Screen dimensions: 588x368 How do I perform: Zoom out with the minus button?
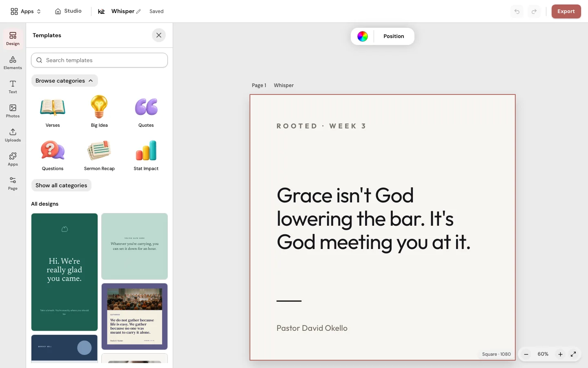(526, 354)
